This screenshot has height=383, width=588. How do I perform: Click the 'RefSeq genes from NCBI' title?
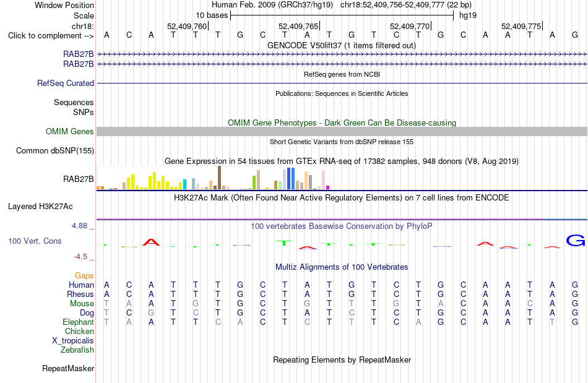coord(342,75)
